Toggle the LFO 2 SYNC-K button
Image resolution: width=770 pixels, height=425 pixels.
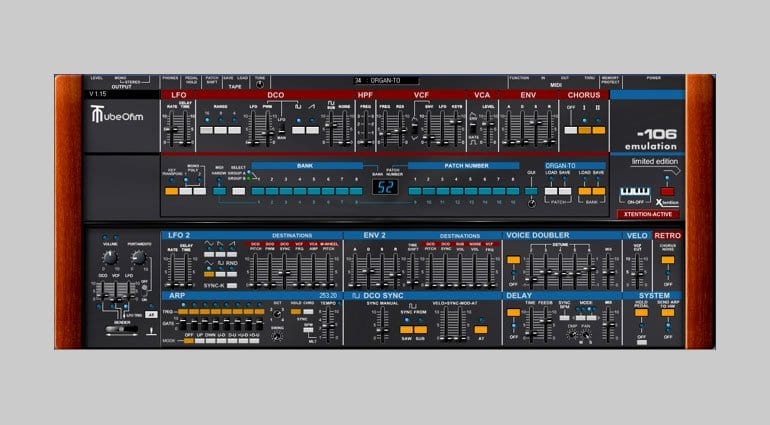232,285
